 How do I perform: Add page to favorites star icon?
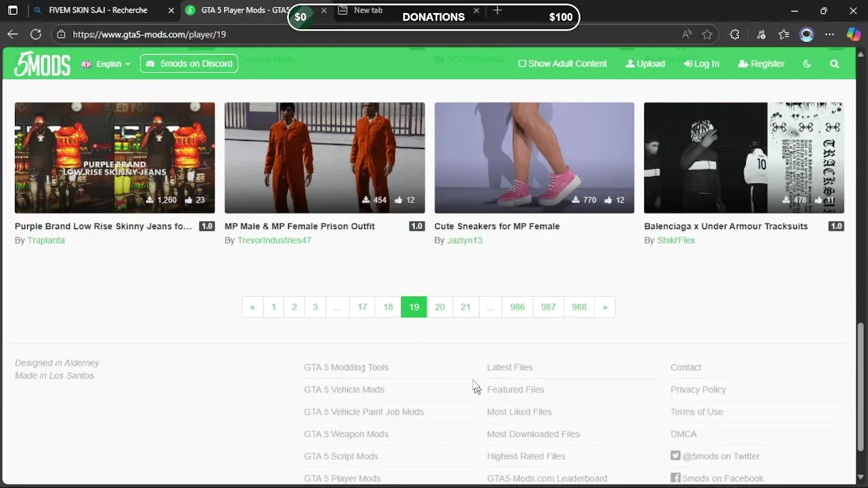coord(707,34)
